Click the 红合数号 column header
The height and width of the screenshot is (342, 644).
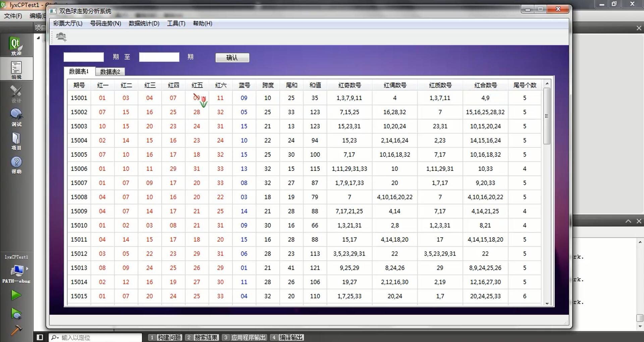click(x=485, y=85)
